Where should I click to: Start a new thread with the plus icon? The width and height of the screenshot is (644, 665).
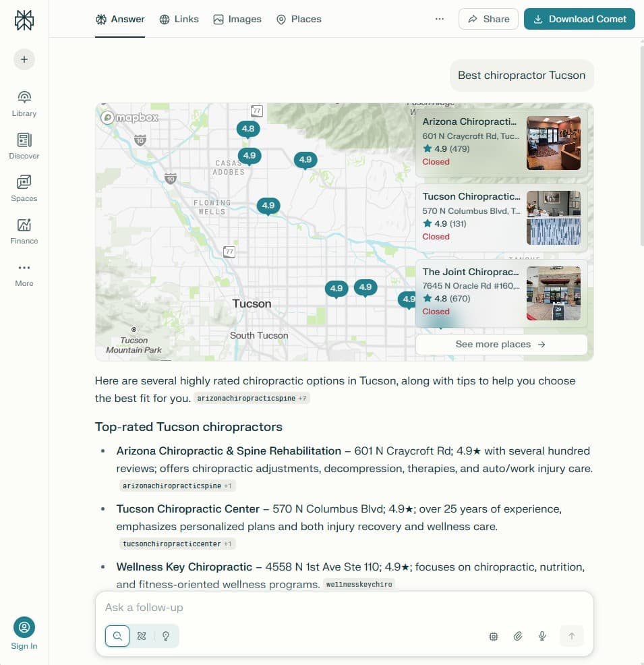[24, 59]
